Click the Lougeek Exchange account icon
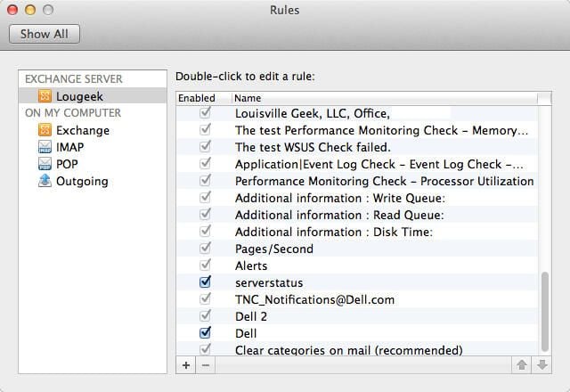 (x=45, y=96)
